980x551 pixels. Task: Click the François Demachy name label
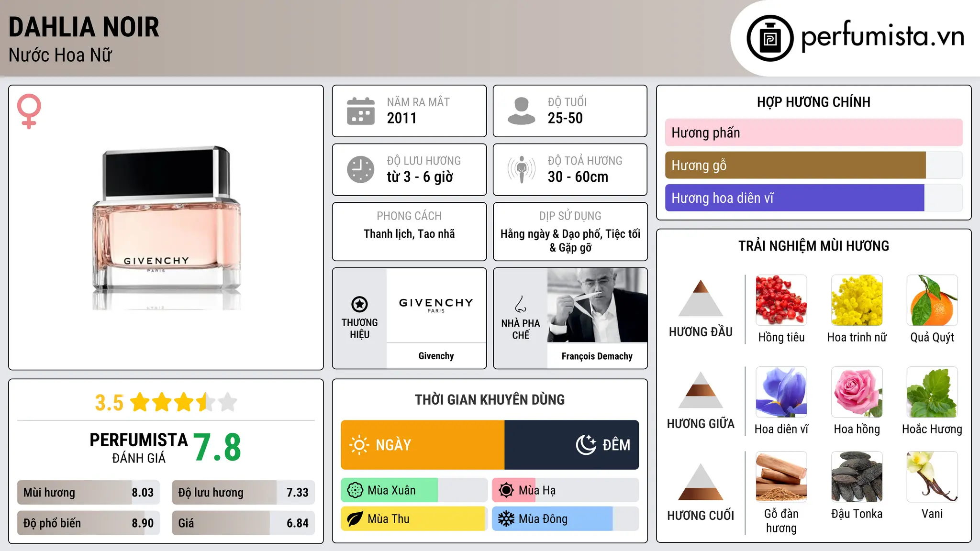click(597, 356)
